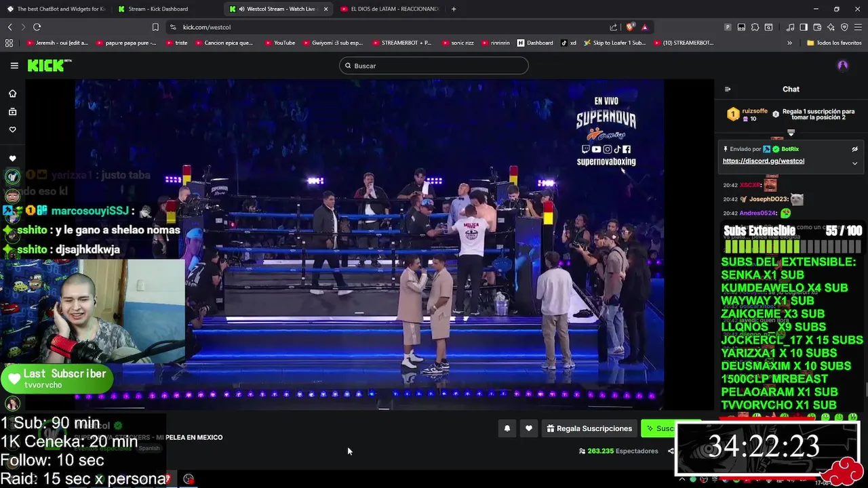Image resolution: width=868 pixels, height=488 pixels.
Task: Open the triste bookmark
Action: coord(176,43)
